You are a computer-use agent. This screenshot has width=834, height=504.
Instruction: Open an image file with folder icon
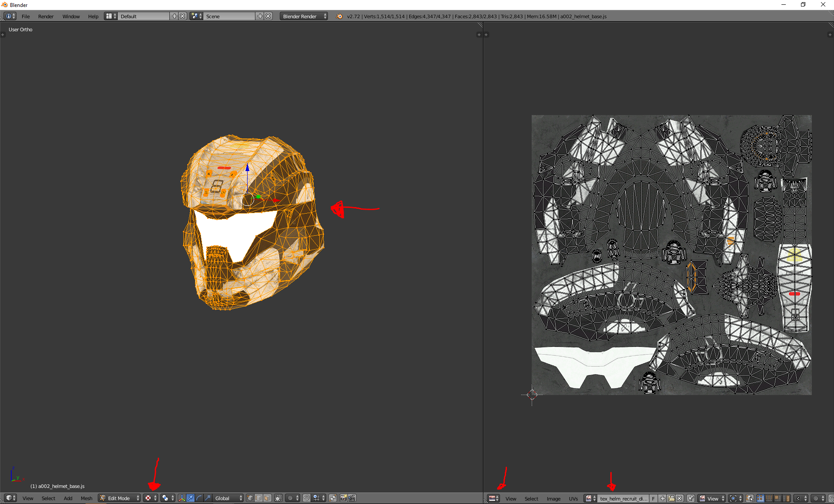coord(671,498)
